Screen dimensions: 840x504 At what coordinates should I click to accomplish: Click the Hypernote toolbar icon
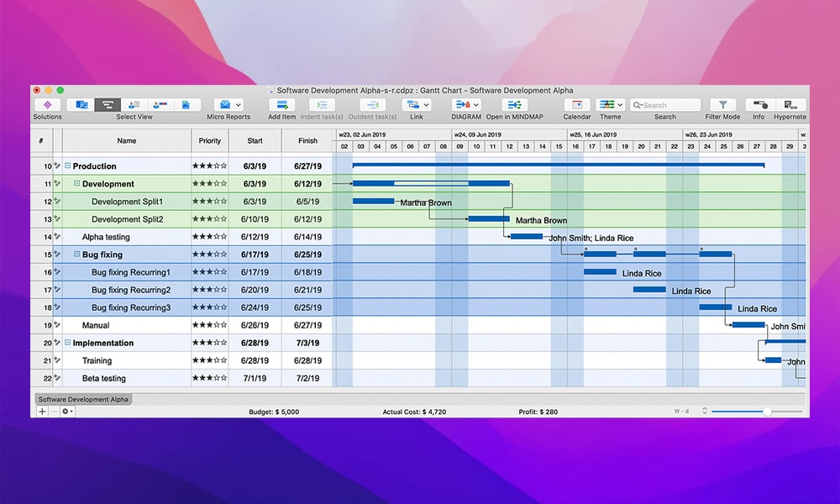tap(789, 105)
